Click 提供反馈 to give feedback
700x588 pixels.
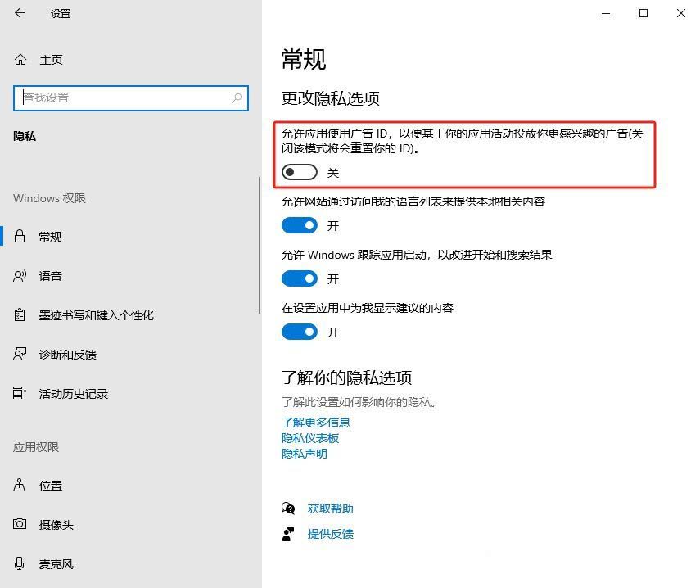[331, 534]
